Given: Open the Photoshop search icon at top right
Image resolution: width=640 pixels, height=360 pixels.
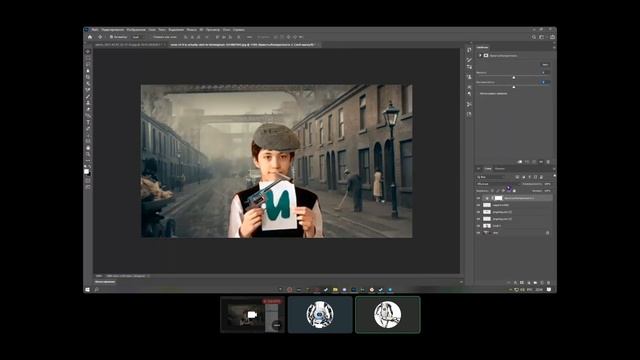Looking at the screenshot, I should click(534, 37).
